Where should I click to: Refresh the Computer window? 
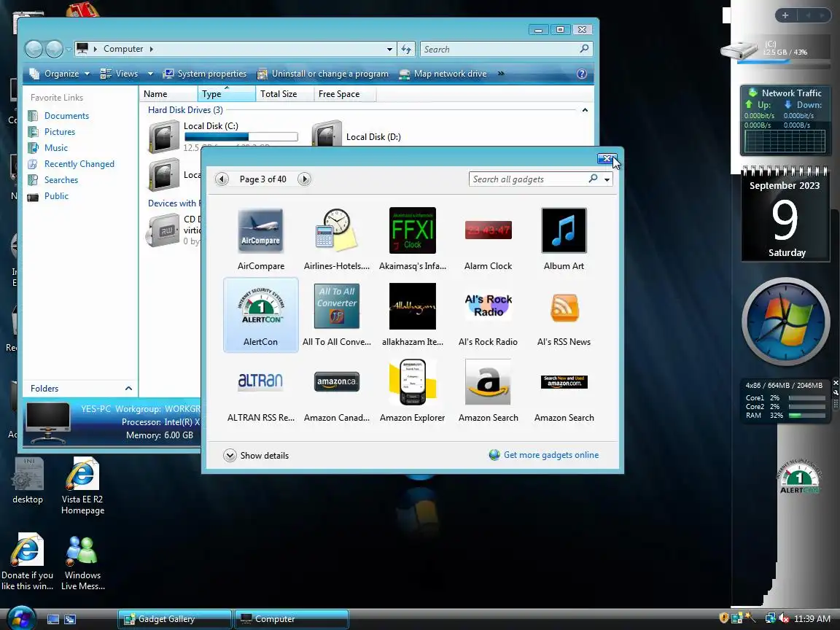407,50
